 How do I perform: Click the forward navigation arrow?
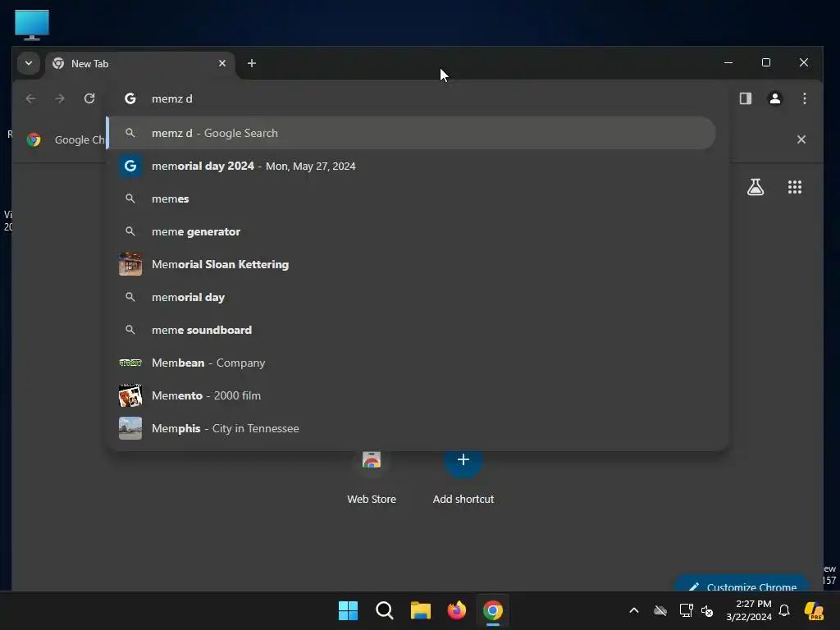coord(60,98)
